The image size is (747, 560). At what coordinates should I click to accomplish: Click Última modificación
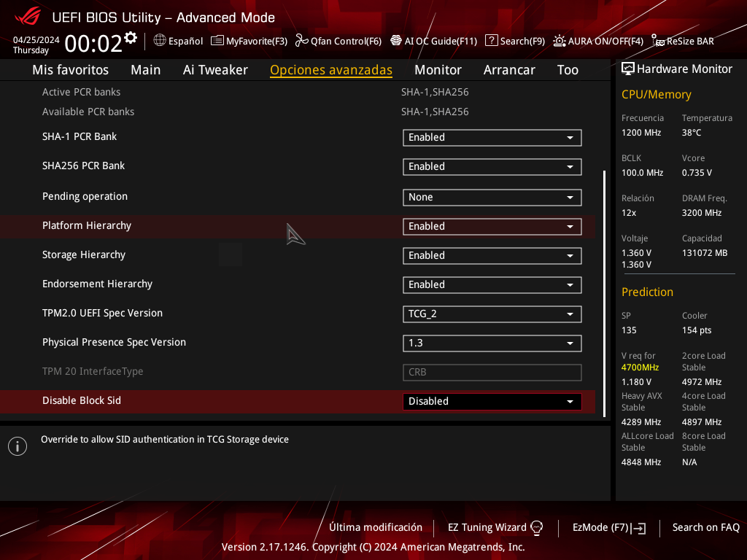click(x=376, y=527)
